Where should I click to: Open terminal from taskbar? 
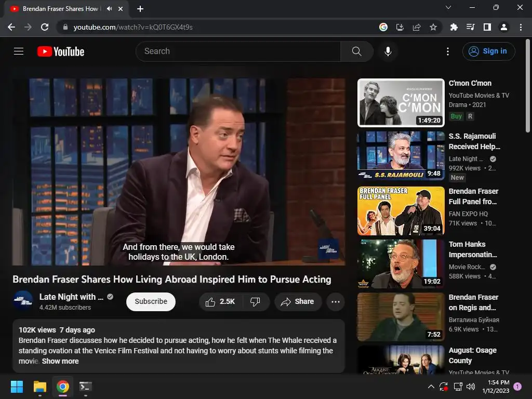86,387
